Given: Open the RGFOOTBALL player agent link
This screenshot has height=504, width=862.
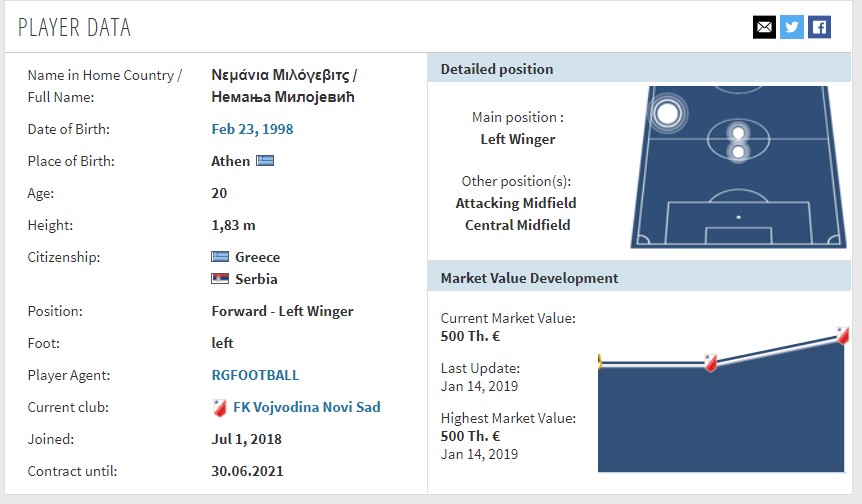Looking at the screenshot, I should [255, 375].
